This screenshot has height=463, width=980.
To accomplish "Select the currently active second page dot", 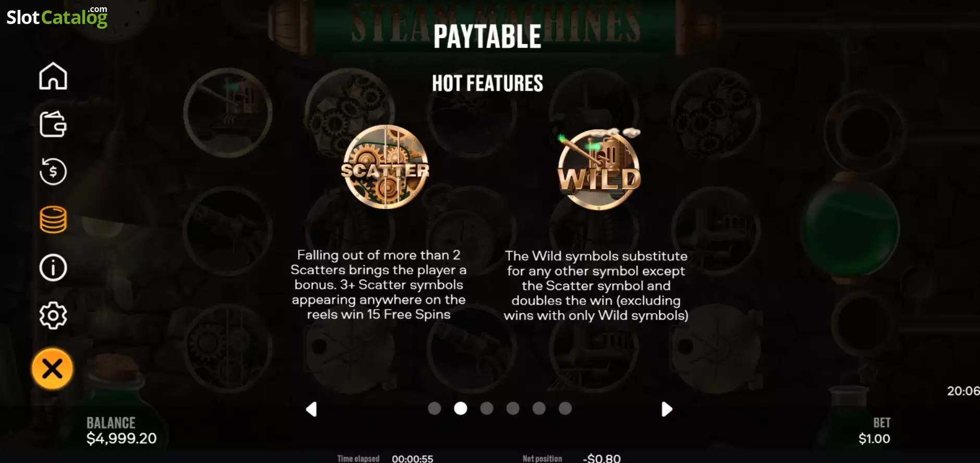I will pyautogui.click(x=461, y=408).
